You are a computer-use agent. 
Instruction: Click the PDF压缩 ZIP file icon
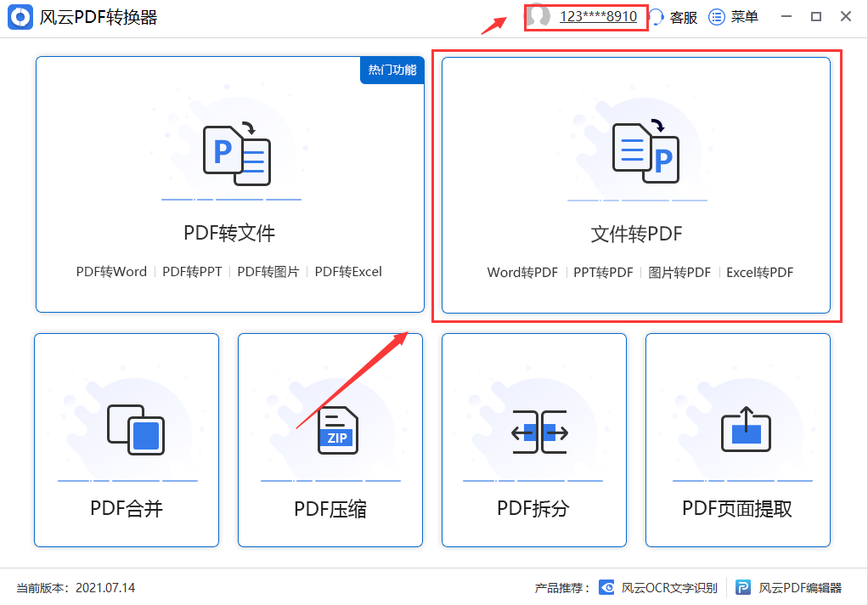click(x=338, y=431)
